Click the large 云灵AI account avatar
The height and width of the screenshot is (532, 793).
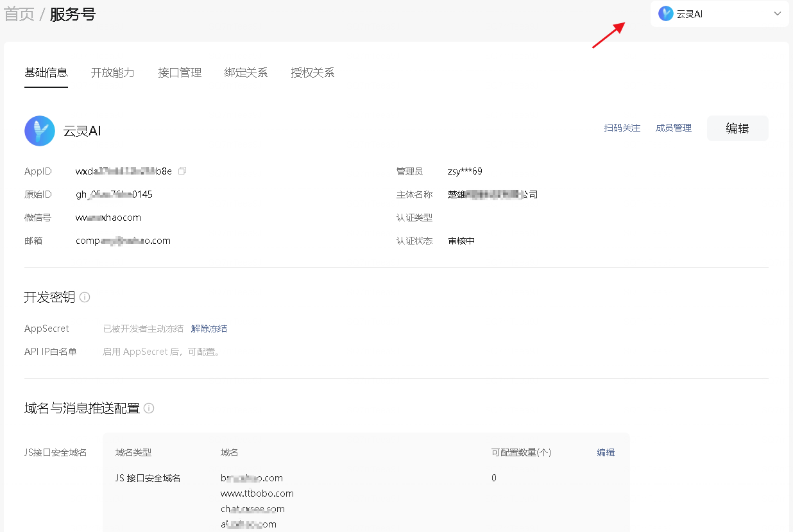(40, 131)
